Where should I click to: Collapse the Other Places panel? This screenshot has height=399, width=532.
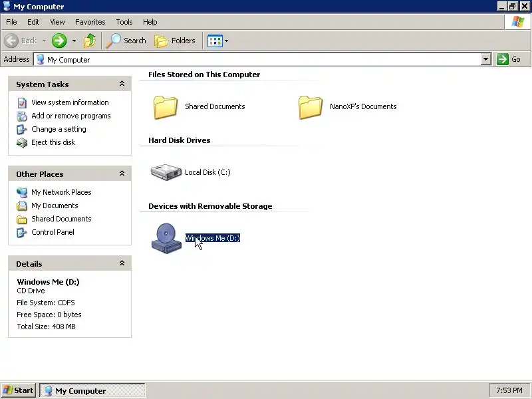122,174
